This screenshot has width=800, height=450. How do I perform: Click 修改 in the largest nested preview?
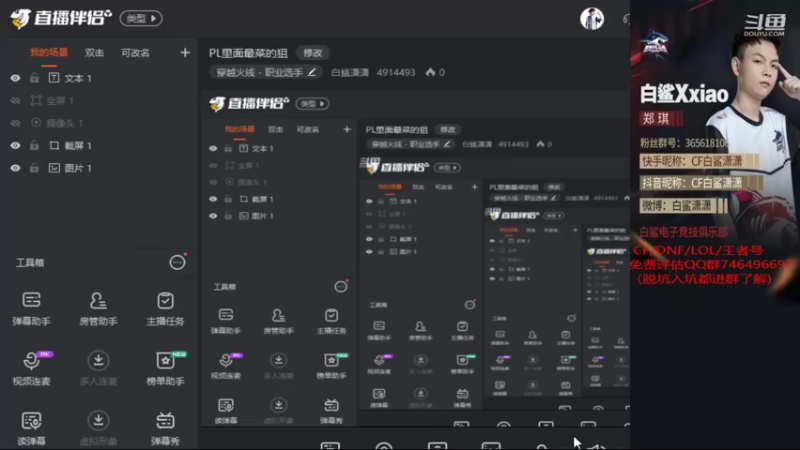[447, 130]
